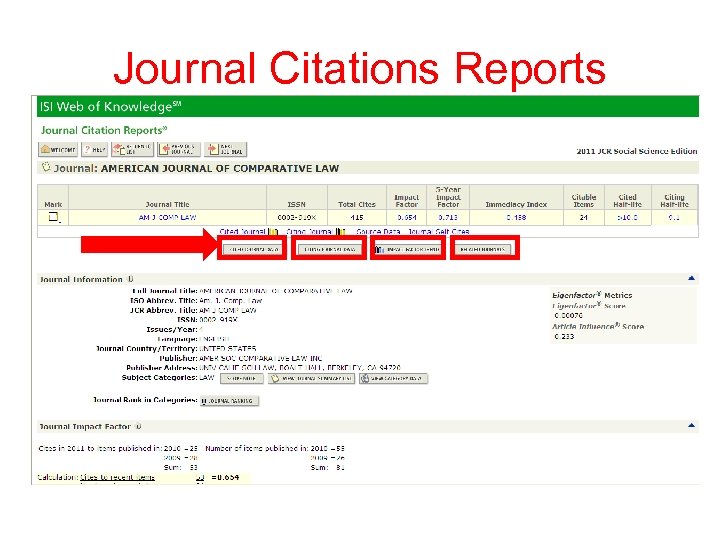Click the Cites to recent items calculation link
This screenshot has width=720, height=540.
click(x=118, y=478)
